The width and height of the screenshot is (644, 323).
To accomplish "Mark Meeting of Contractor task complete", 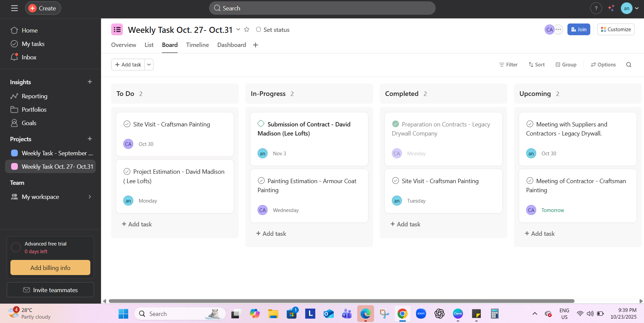I will [x=530, y=181].
